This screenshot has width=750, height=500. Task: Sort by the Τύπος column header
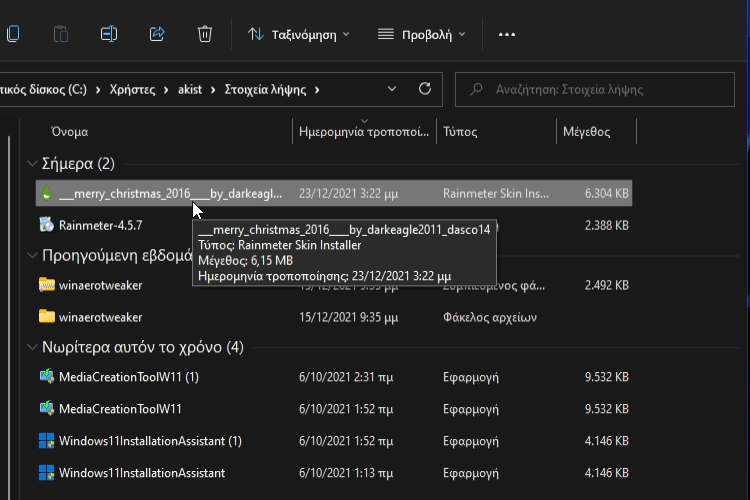pyautogui.click(x=460, y=132)
